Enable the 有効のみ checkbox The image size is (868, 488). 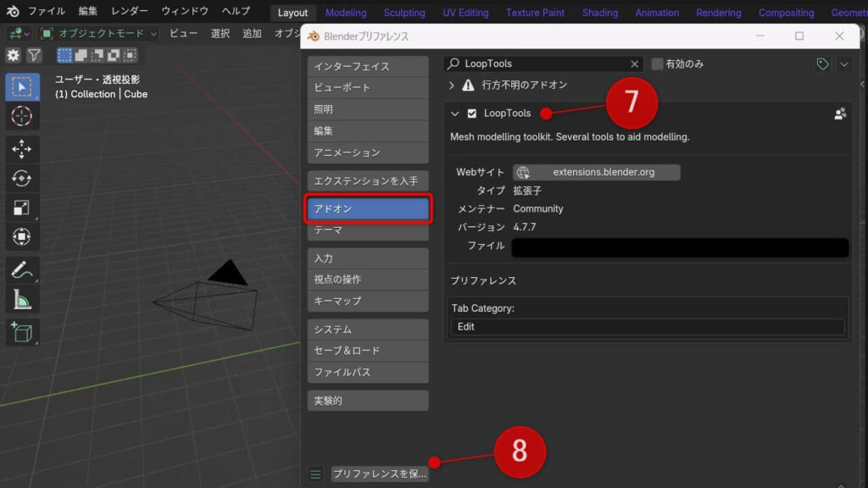coord(656,64)
